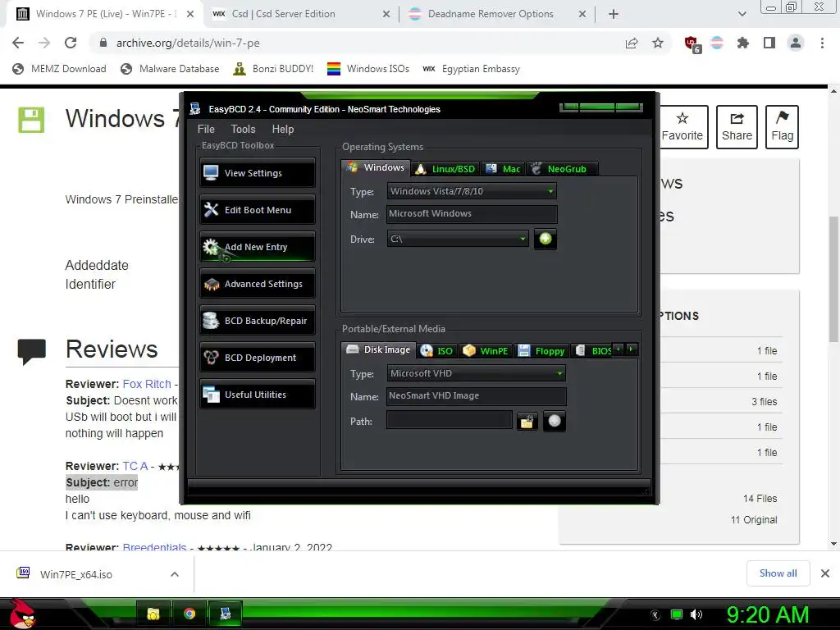Open reviewer Fox Ritch profile link
Image resolution: width=840 pixels, height=630 pixels.
point(147,384)
